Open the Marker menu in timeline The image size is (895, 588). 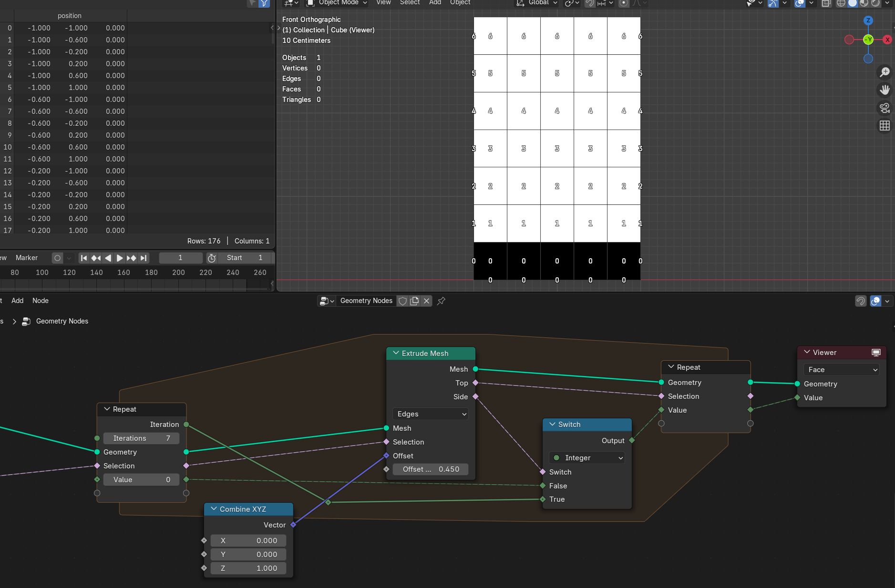pyautogui.click(x=27, y=258)
